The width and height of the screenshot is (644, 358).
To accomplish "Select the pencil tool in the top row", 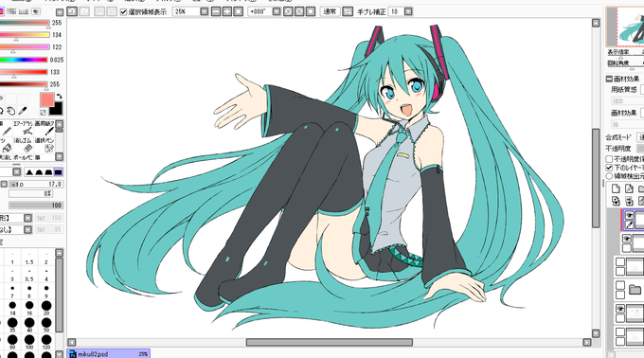I will (6, 129).
